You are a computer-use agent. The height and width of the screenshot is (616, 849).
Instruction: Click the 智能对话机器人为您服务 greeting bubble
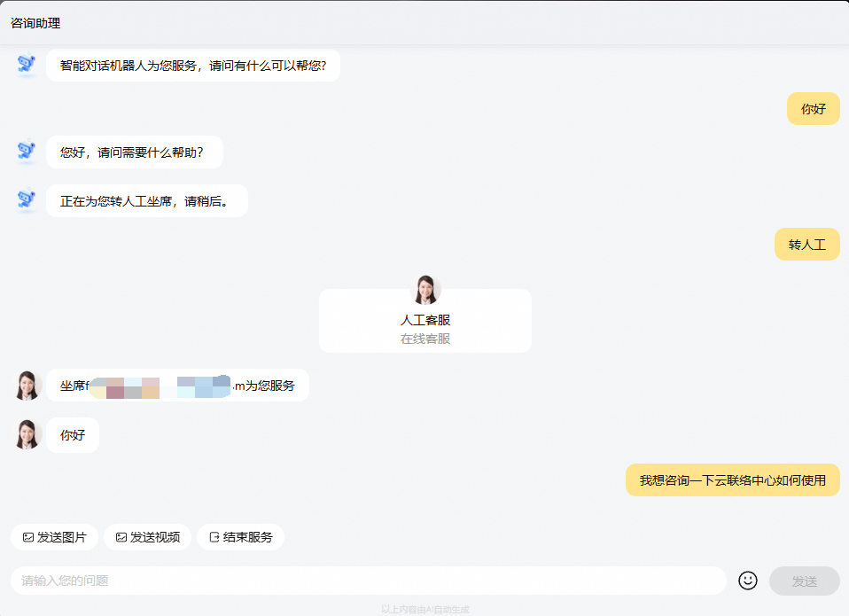pos(193,66)
